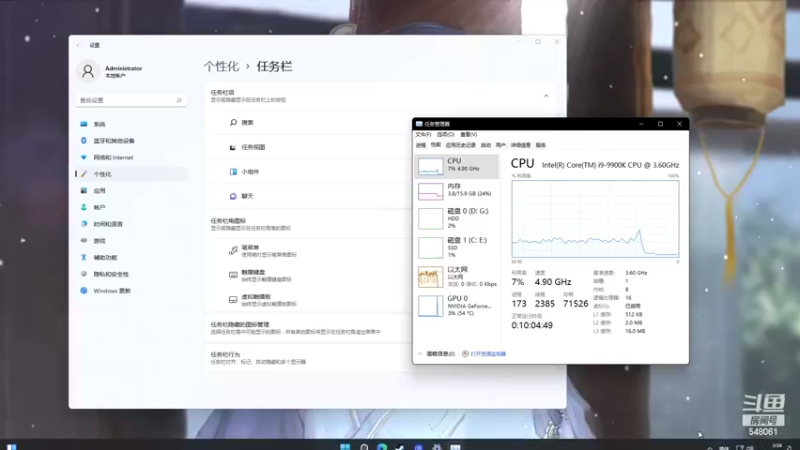
Task: Click the back arrow in Settings title bar
Action: coord(78,45)
